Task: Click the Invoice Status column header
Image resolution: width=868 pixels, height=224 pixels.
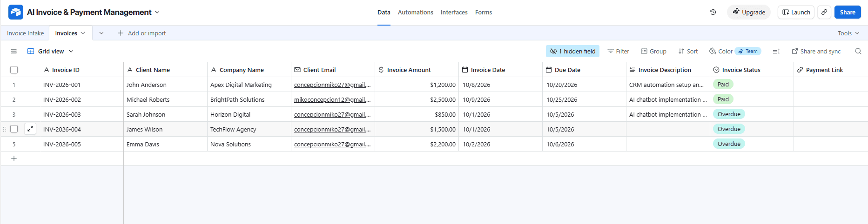Action: 752,70
